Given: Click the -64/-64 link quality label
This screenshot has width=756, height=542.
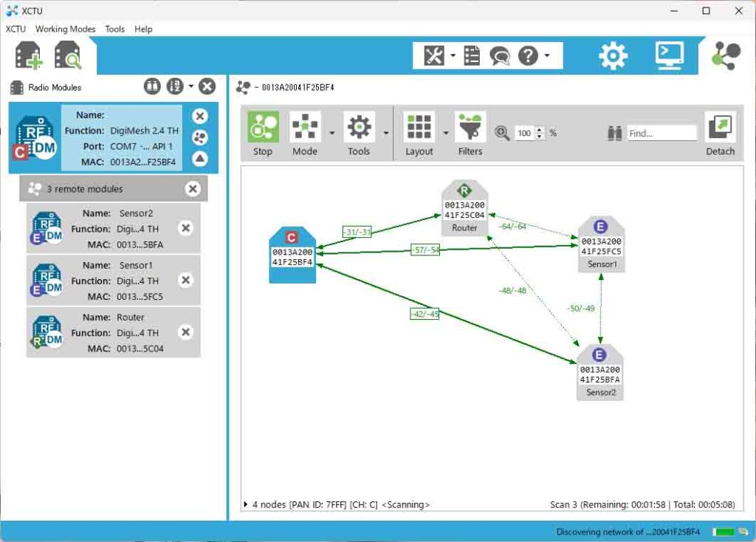Looking at the screenshot, I should (512, 226).
